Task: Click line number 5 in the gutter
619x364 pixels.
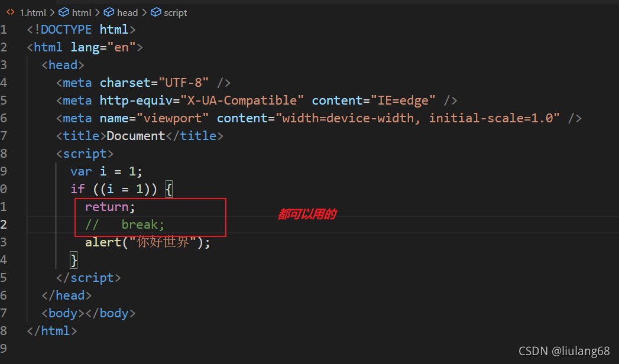Action: (4, 100)
